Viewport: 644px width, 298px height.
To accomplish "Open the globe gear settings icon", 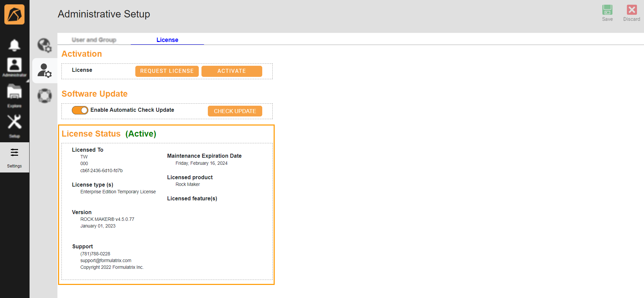I will tap(45, 45).
